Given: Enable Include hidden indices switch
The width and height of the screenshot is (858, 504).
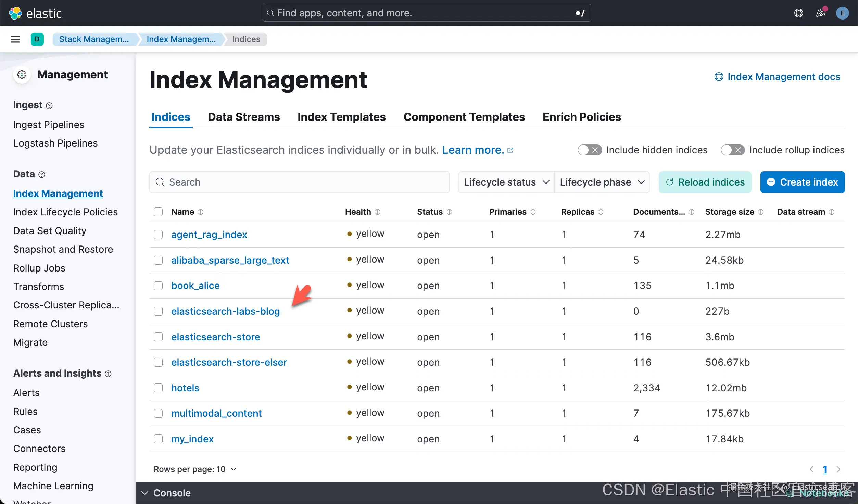Looking at the screenshot, I should click(590, 150).
